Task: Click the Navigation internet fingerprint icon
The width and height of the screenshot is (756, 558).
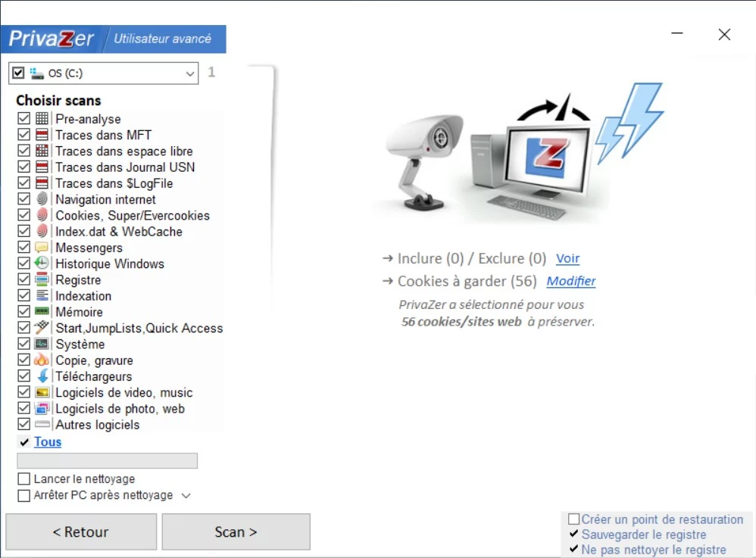Action: coord(42,198)
